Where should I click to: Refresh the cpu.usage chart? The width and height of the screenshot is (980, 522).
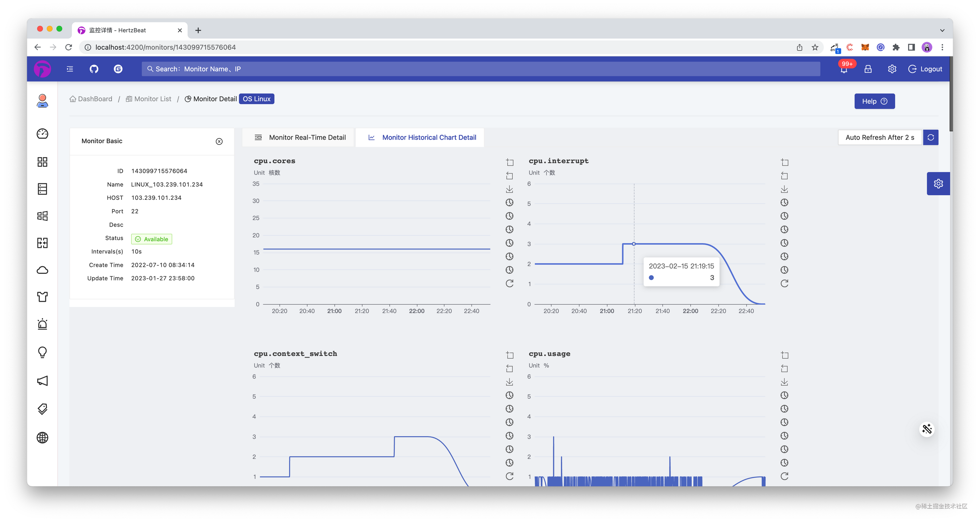[x=784, y=476]
